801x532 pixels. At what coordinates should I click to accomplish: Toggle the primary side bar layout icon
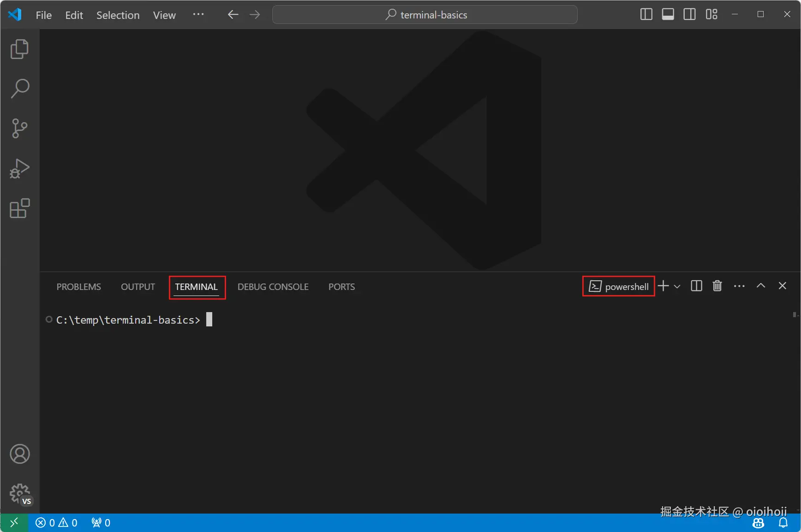[646, 14]
